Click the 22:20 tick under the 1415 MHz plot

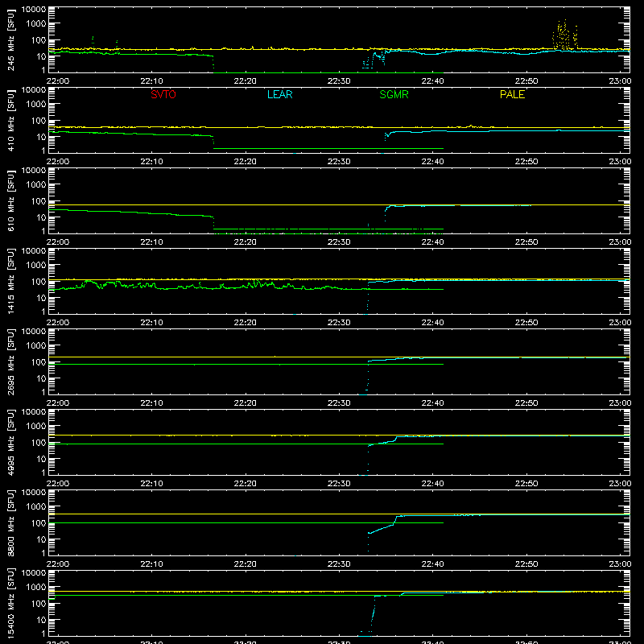246,323
